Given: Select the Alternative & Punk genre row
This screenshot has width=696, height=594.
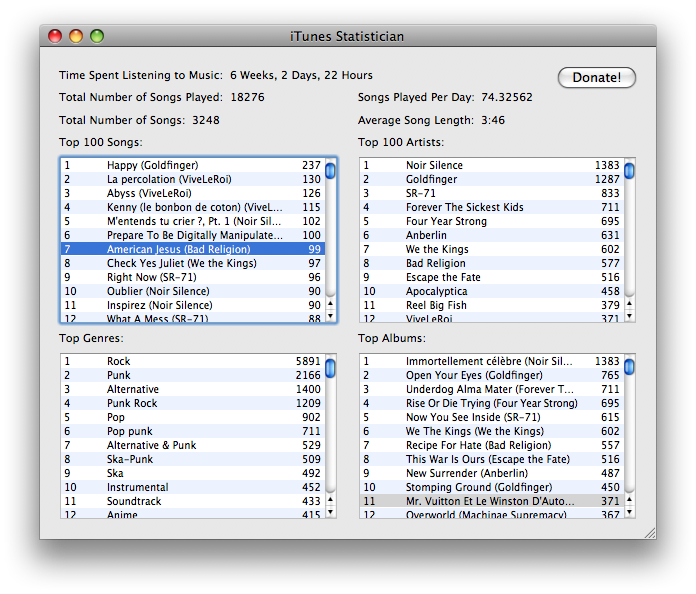Looking at the screenshot, I should [x=193, y=445].
